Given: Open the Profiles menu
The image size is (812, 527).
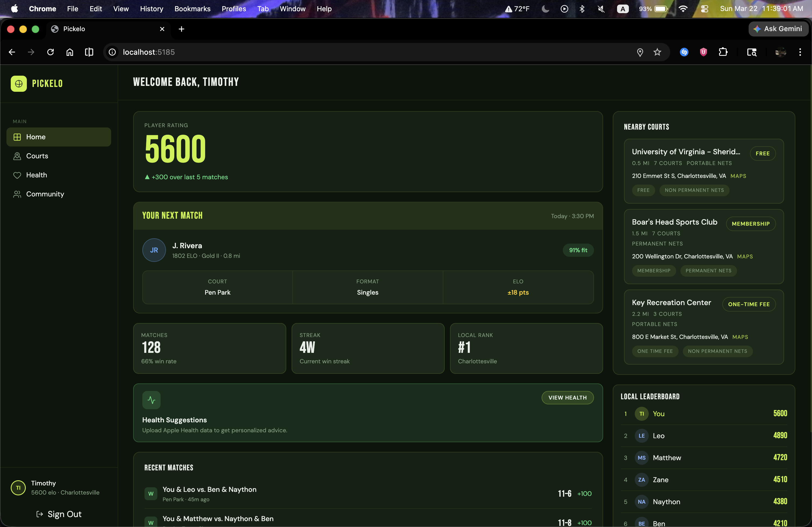Looking at the screenshot, I should [x=234, y=9].
